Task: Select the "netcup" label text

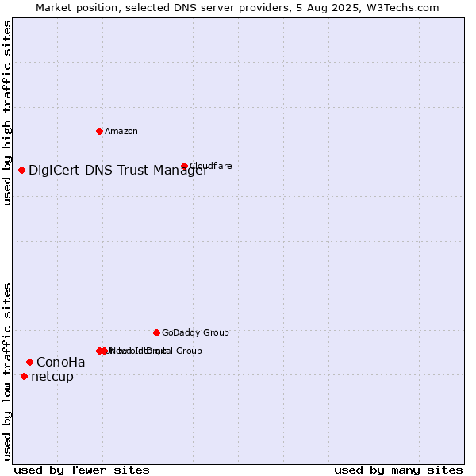Action: coord(52,377)
